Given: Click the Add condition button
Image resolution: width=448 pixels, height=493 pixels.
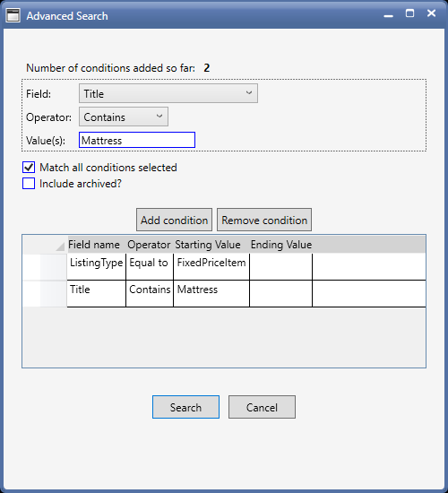Looking at the screenshot, I should tap(174, 220).
